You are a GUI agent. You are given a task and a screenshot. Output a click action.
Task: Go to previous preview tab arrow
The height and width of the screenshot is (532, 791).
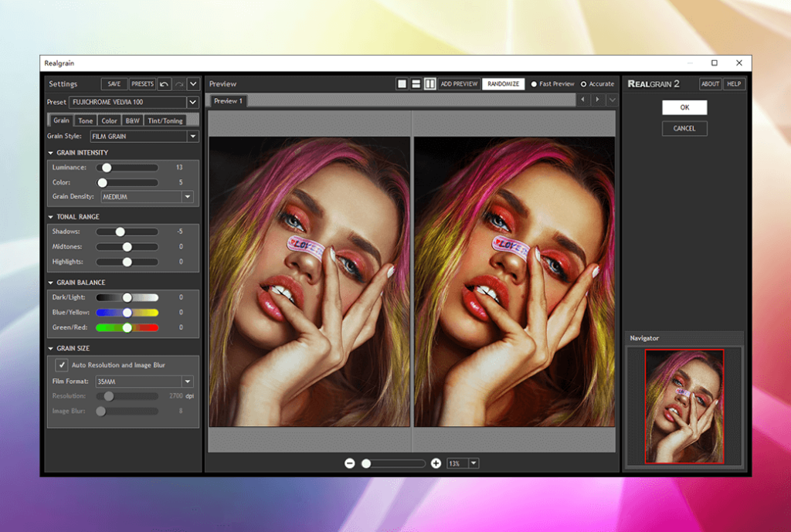point(582,100)
